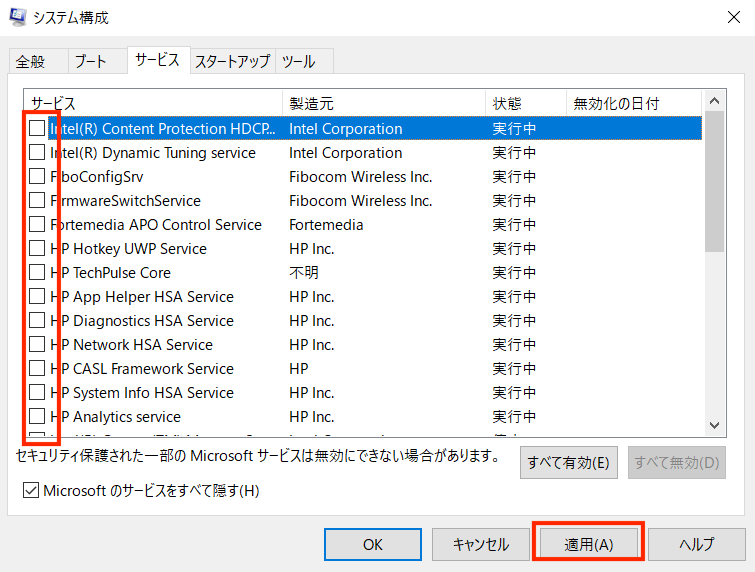Image resolution: width=755 pixels, height=572 pixels.
Task: Select the Intel(R) Dynamic Tuning service row
Action: pyautogui.click(x=365, y=153)
